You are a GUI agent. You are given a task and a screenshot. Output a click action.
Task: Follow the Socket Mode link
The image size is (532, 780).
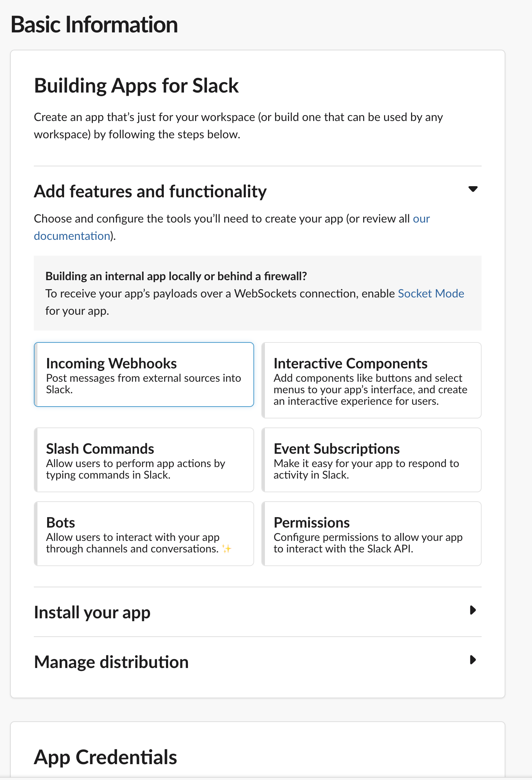(x=431, y=293)
